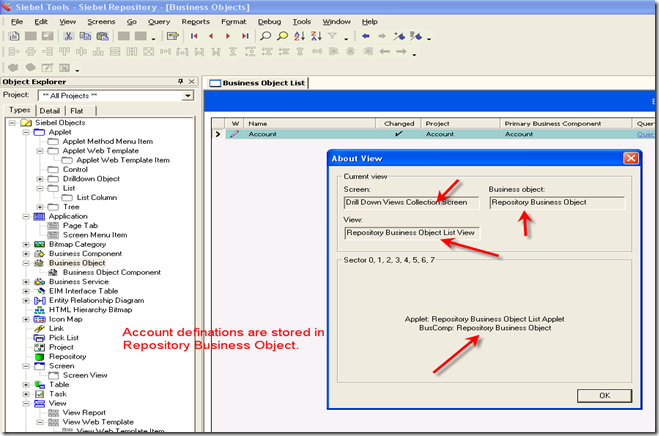
Task: Close the About View dialog
Action: [630, 159]
